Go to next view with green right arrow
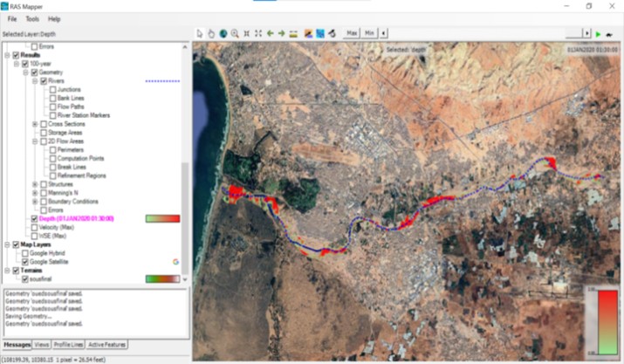Viewport: 624px width, 364px height. click(x=282, y=34)
